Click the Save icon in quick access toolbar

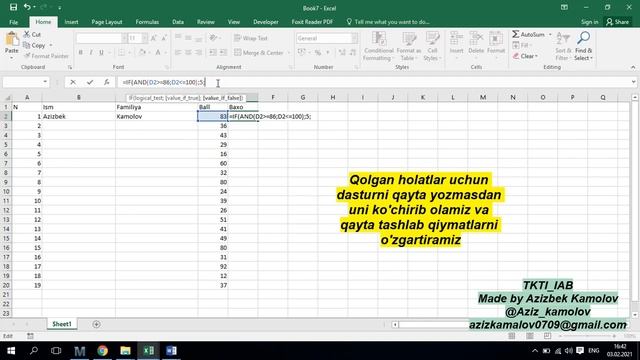coord(13,7)
